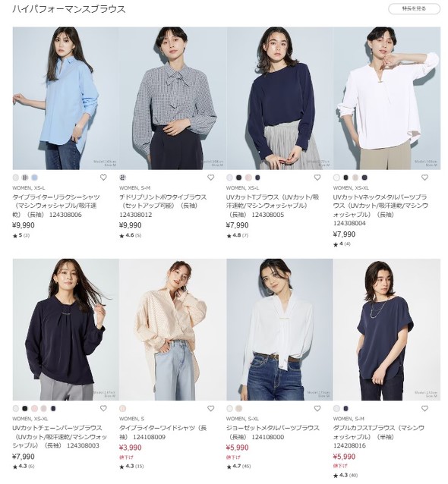Select navy swatch on Double Cuff T blouse
The height and width of the screenshot is (484, 448).
point(345,408)
